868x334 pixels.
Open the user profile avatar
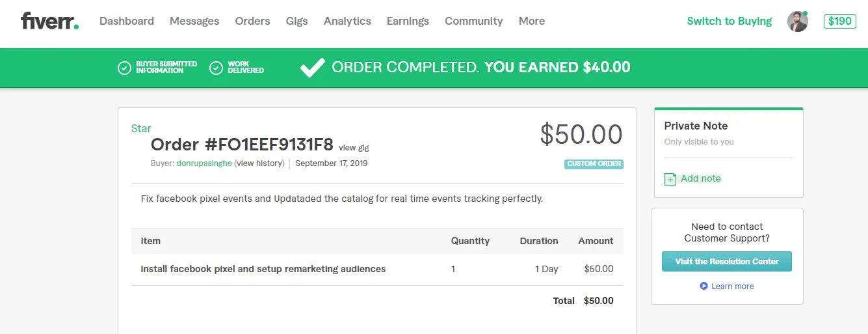click(797, 21)
